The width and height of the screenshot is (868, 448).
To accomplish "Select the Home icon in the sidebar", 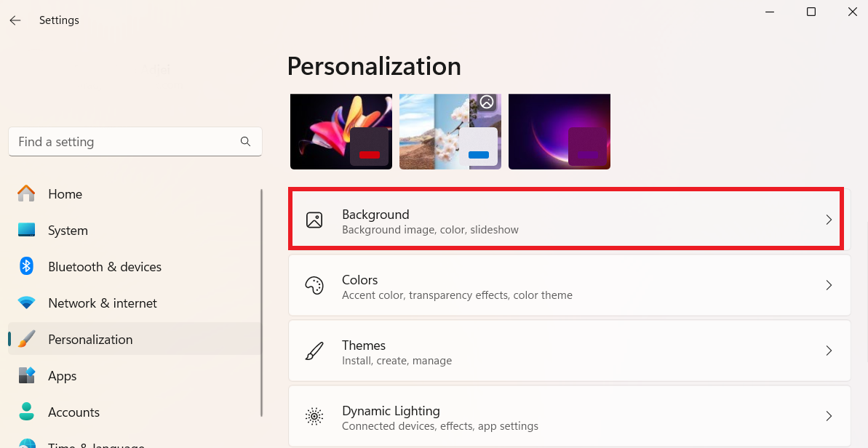I will coord(26,193).
